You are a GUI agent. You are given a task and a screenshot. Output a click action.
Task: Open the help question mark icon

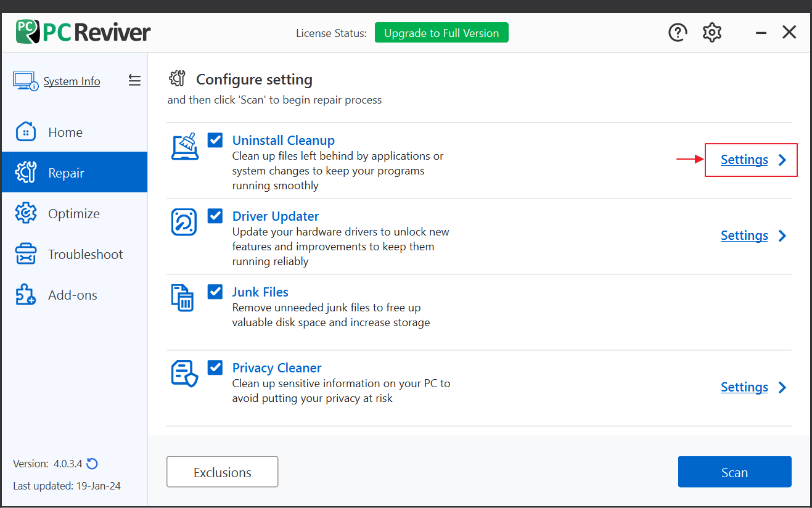pyautogui.click(x=678, y=32)
